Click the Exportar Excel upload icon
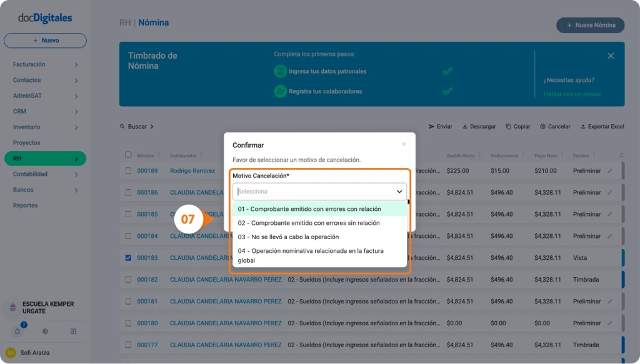Screen dimensions: 640x364 point(583,126)
